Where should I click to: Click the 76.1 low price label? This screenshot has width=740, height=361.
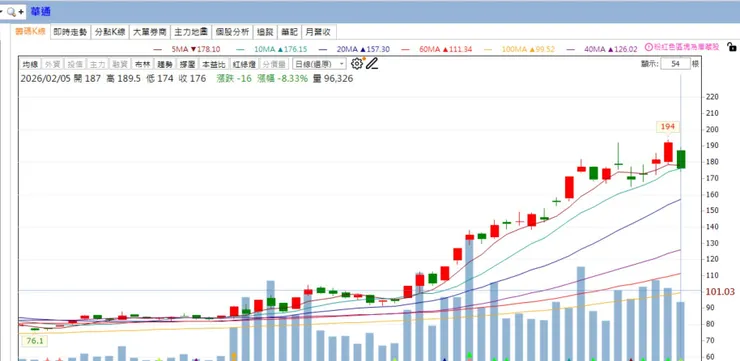[34, 340]
